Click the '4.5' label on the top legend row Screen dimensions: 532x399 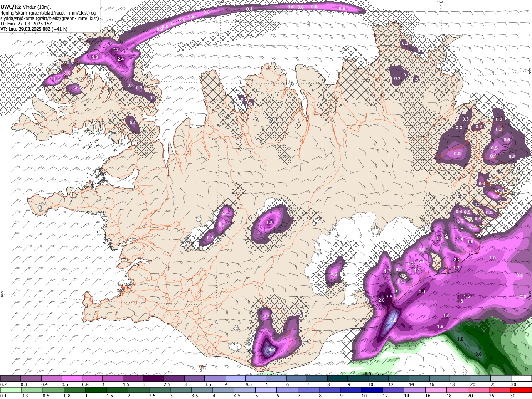(x=249, y=384)
